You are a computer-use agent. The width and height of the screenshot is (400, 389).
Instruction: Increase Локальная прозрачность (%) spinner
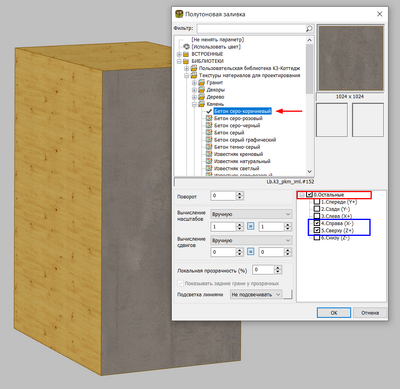(278, 267)
